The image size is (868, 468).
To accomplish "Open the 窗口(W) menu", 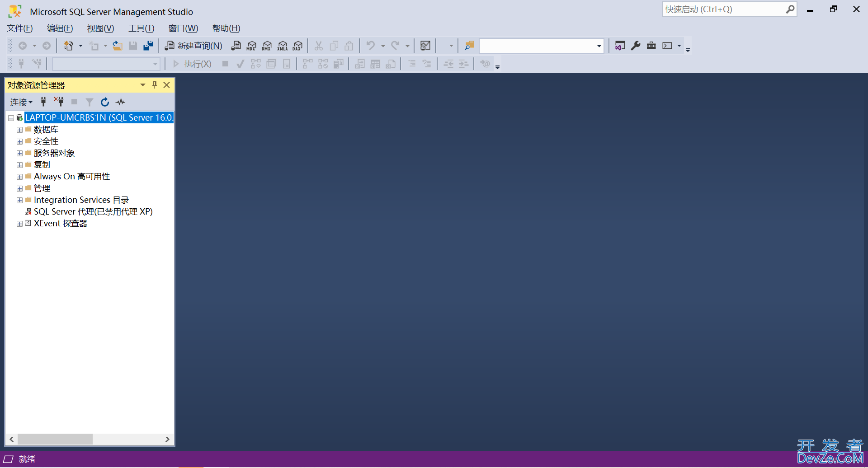I will [x=183, y=28].
